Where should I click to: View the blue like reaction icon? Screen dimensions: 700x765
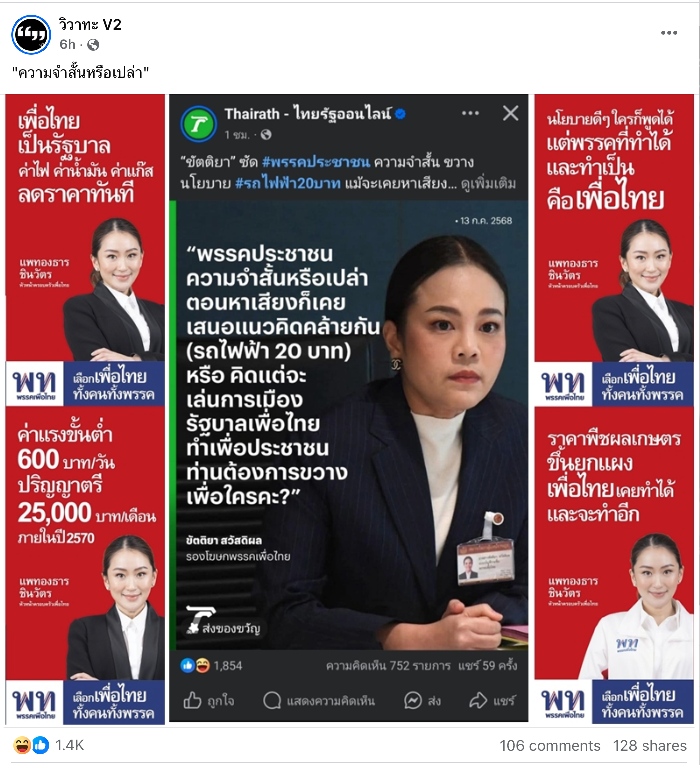(41, 745)
